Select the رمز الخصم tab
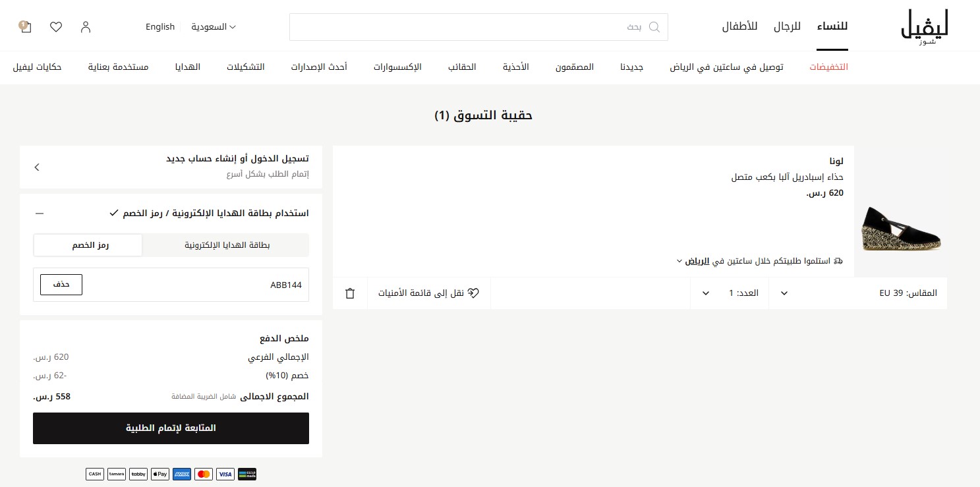 [x=88, y=245]
